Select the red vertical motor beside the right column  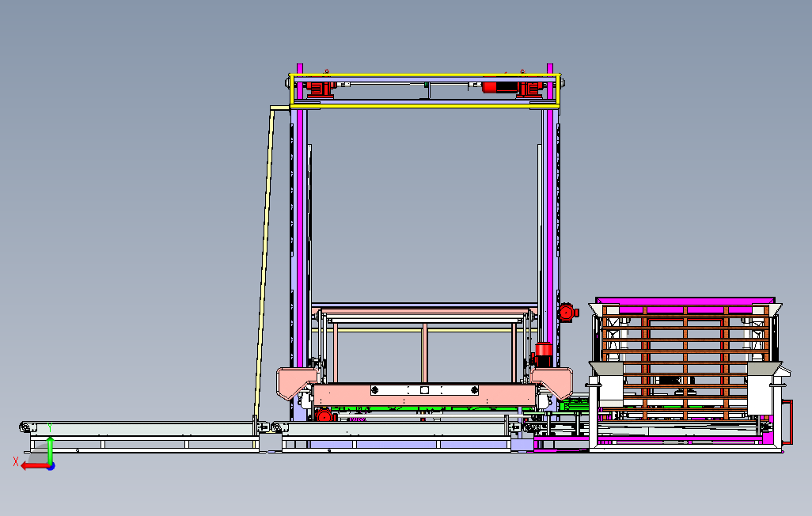(x=543, y=355)
